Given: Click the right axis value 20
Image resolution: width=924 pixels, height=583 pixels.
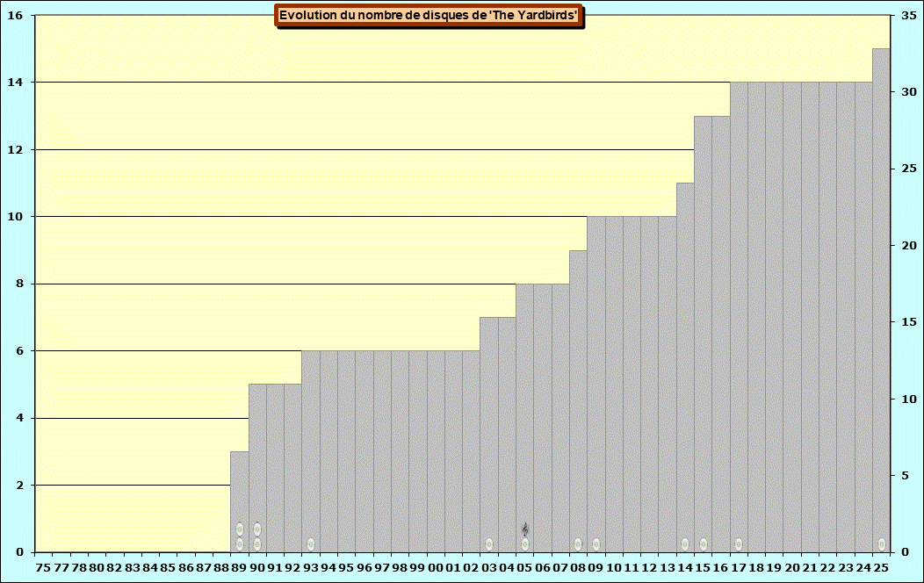Looking at the screenshot, I should tap(909, 246).
